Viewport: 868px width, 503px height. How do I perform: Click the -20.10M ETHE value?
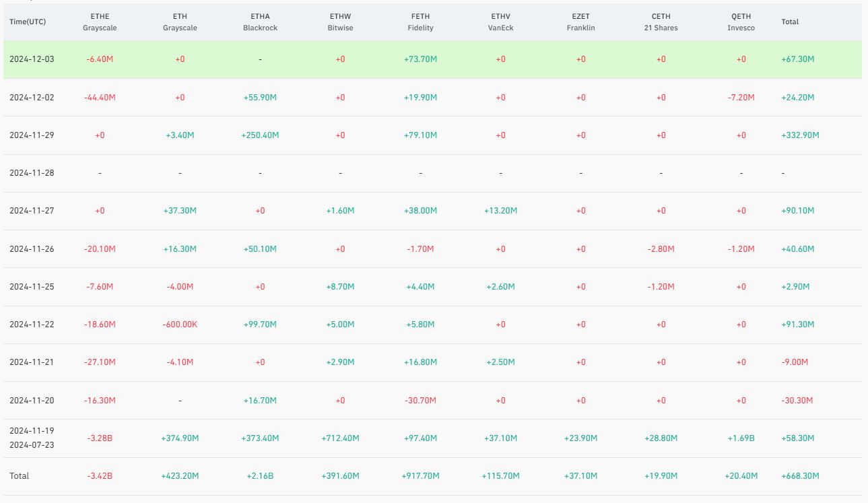point(100,249)
